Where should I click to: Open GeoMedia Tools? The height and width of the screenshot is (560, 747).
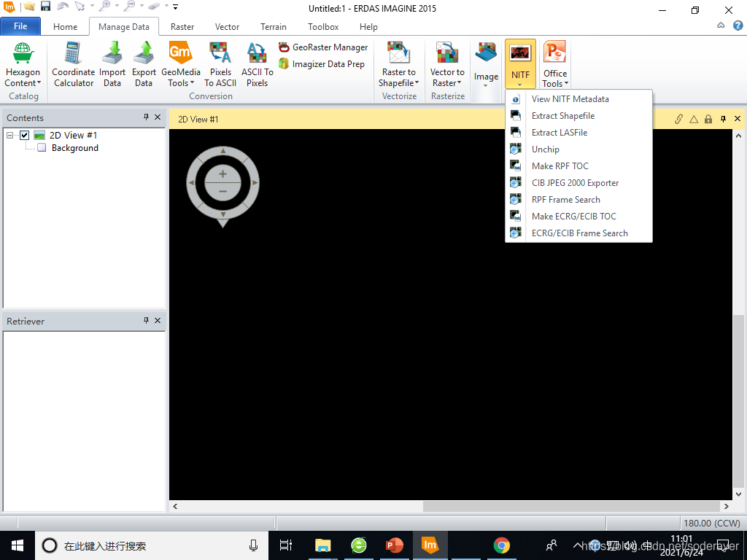click(181, 65)
